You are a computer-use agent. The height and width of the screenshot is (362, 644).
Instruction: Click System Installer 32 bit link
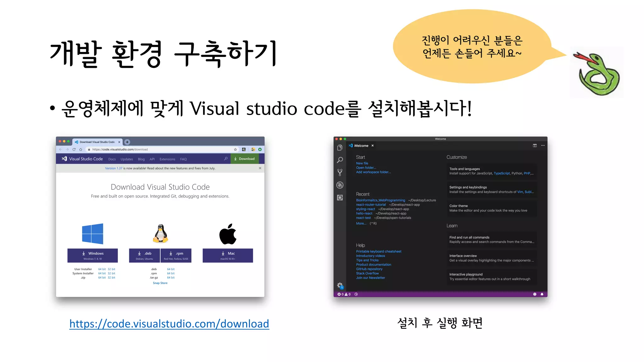click(x=111, y=273)
